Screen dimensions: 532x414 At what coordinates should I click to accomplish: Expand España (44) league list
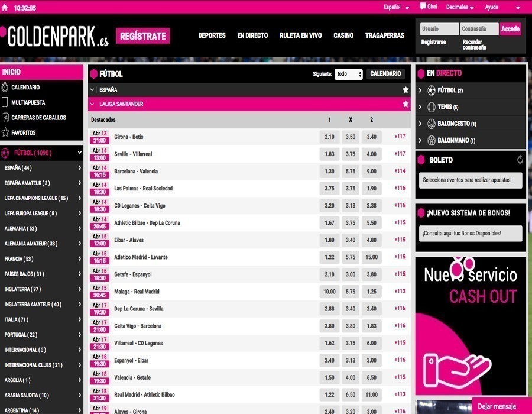[41, 167]
